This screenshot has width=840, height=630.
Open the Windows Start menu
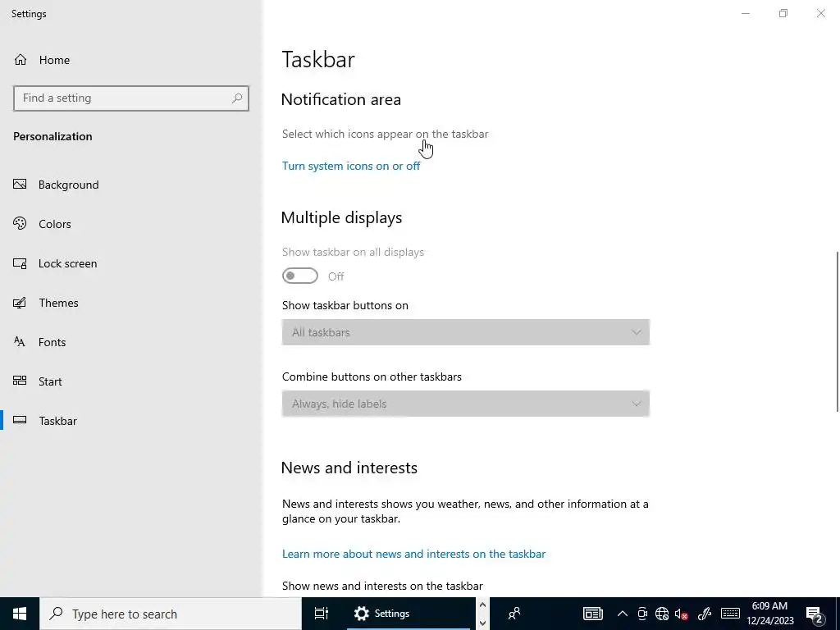tap(20, 614)
